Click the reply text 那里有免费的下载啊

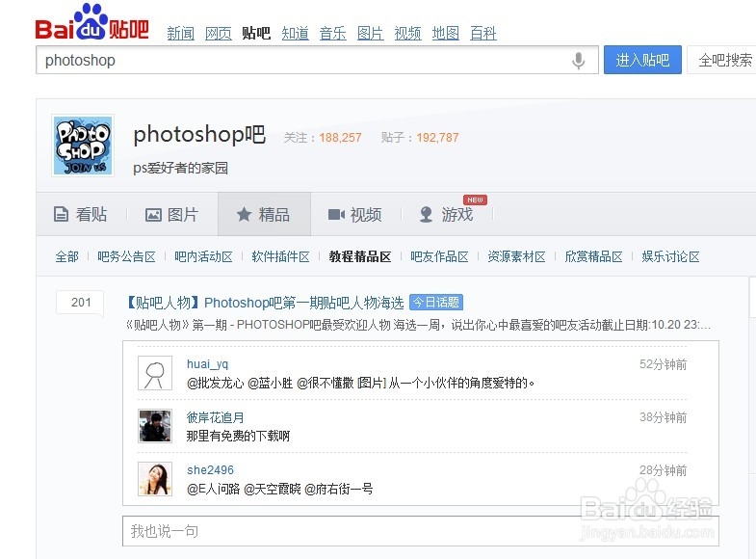tap(238, 436)
